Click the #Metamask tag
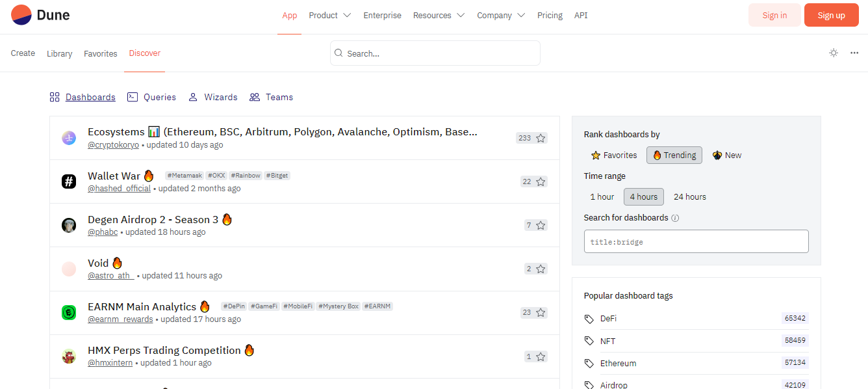Screen dimensions: 868x389 click(185, 176)
